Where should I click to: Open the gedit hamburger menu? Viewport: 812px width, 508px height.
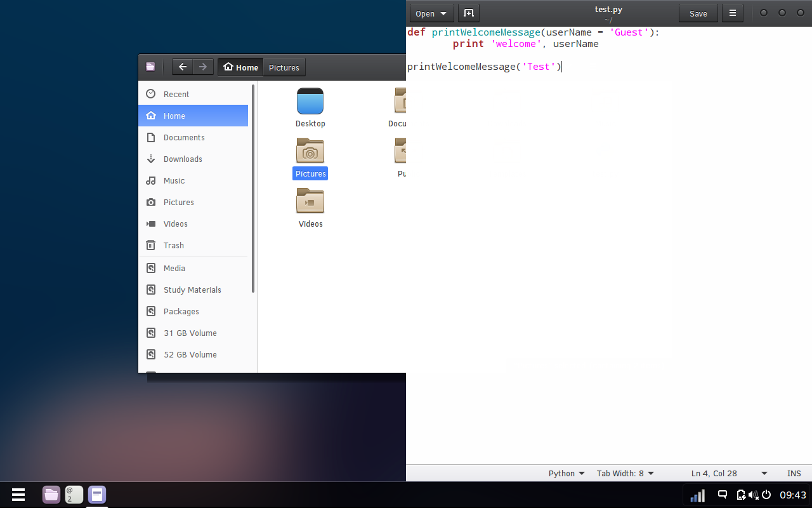coord(733,13)
